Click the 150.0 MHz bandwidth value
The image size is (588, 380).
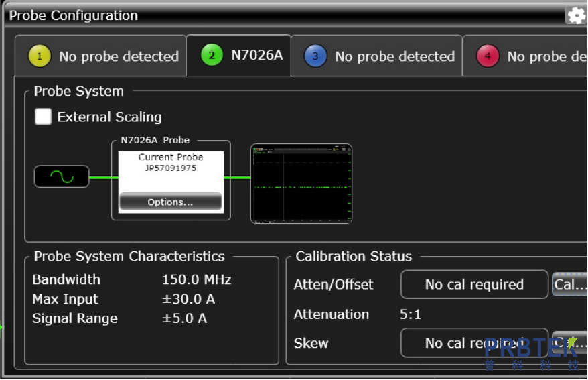[x=196, y=279]
